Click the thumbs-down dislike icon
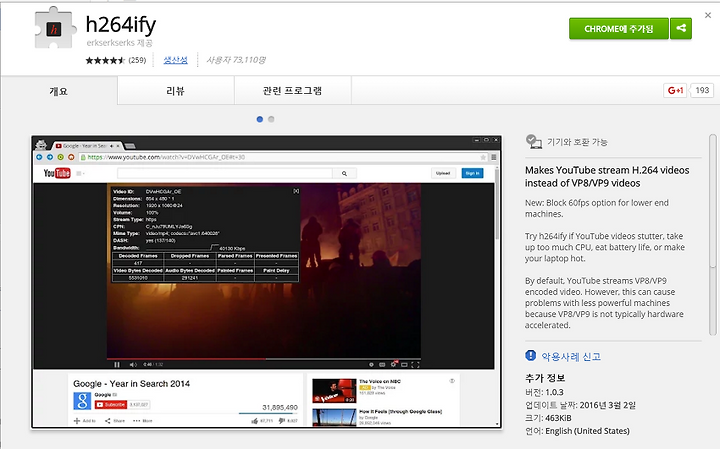The height and width of the screenshot is (449, 720). 282,421
